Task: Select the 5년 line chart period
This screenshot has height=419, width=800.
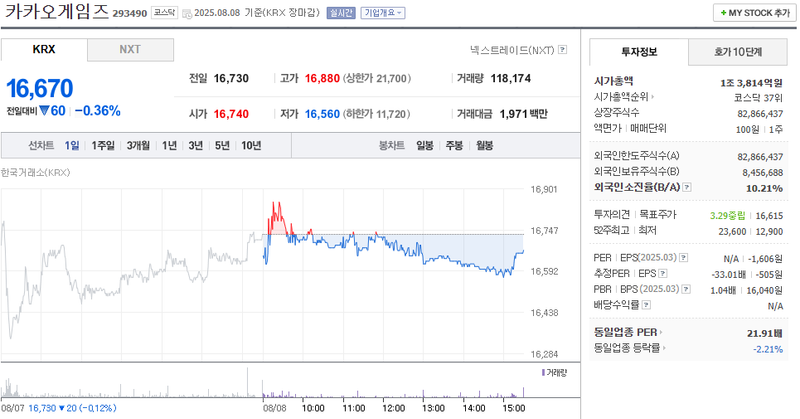Action: click(222, 145)
